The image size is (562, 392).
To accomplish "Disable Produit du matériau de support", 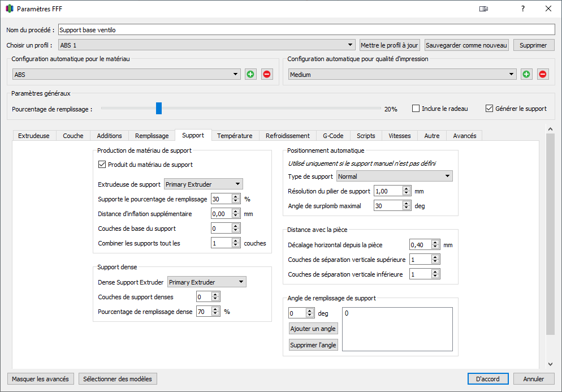I will pyautogui.click(x=102, y=165).
